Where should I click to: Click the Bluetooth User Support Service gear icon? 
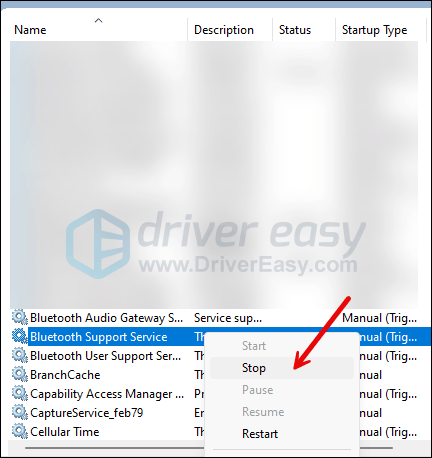20,355
